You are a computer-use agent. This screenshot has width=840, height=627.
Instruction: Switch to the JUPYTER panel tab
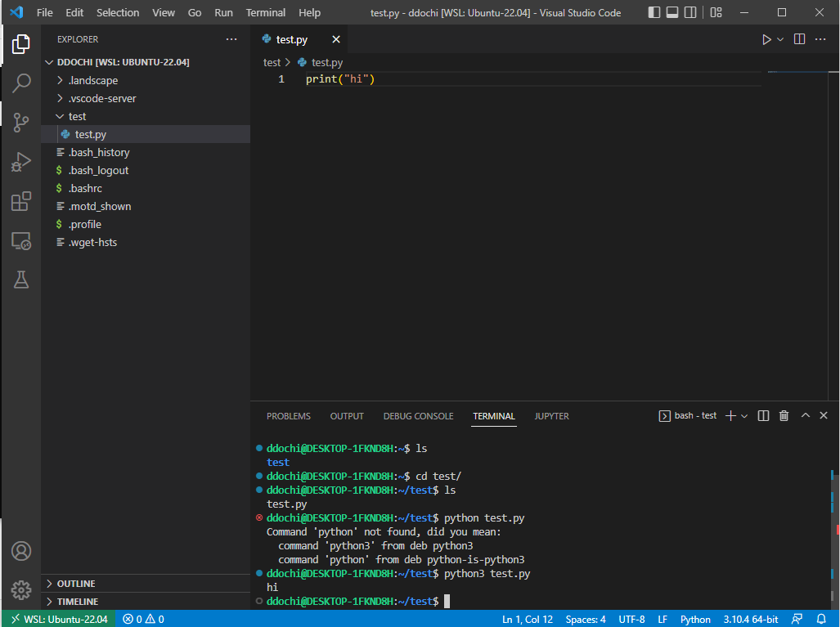pyautogui.click(x=551, y=416)
